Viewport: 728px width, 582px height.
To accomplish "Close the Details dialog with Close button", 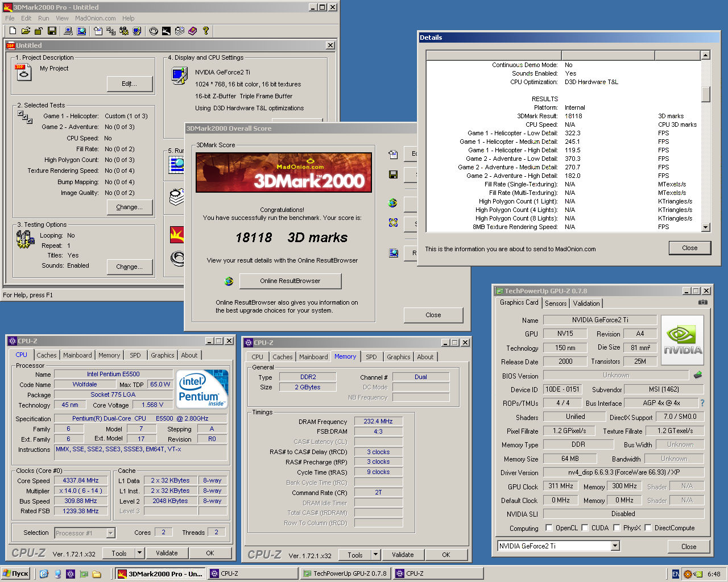I will [x=689, y=248].
